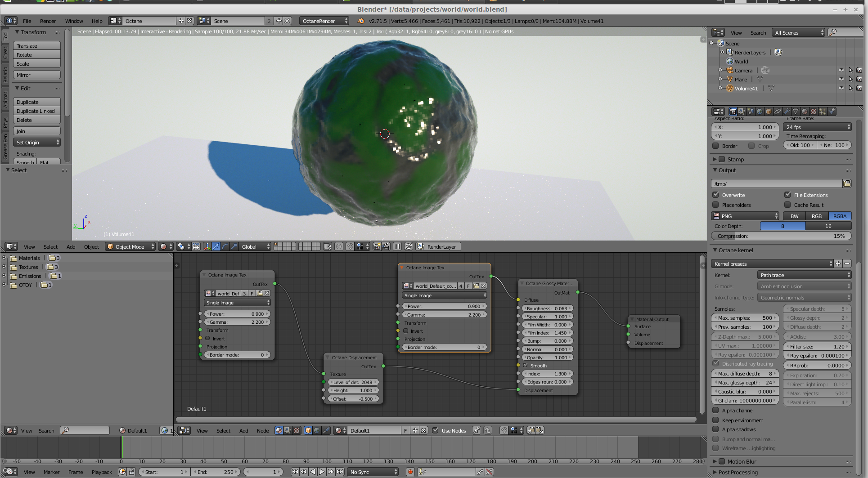Toggle Use Nodes checkbox
Image resolution: width=868 pixels, height=478 pixels.
coord(435,430)
